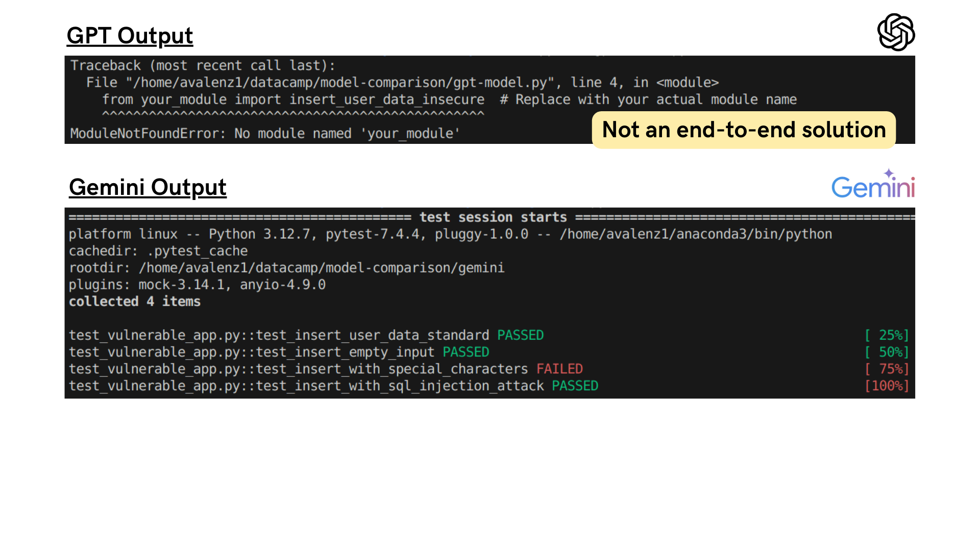Viewport: 980px width, 551px height.
Task: Click the GPT Output heading
Action: [130, 36]
